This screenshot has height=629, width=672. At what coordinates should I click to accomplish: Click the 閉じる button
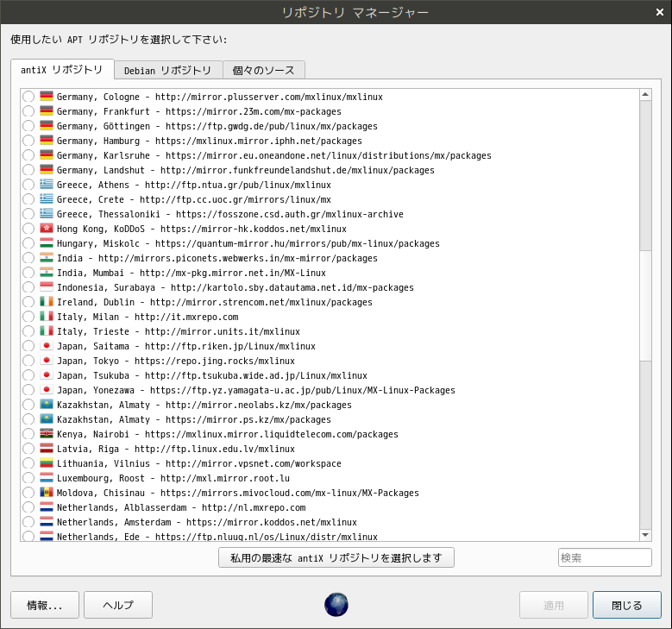pyautogui.click(x=626, y=605)
